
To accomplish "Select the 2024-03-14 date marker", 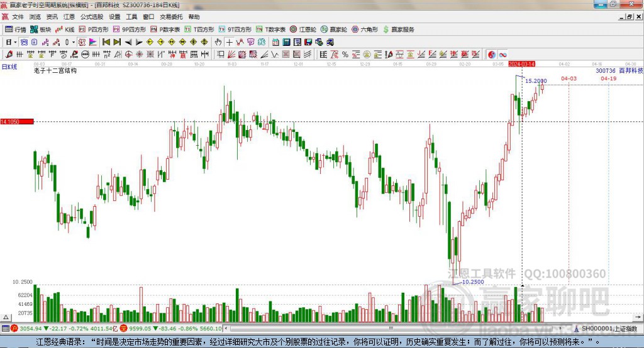I will [x=521, y=64].
